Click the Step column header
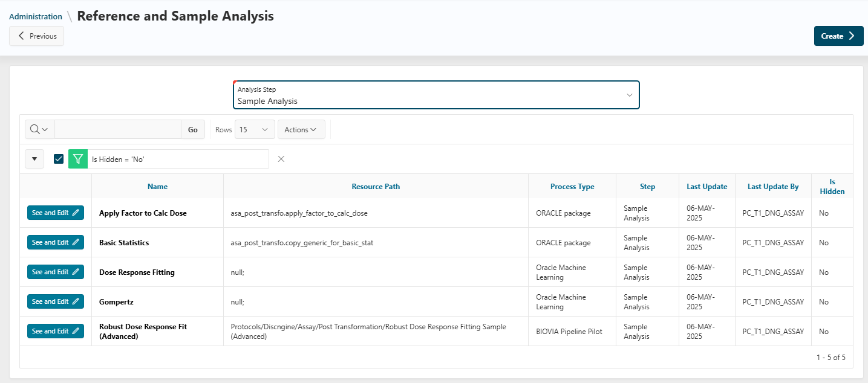The image size is (868, 383). pyautogui.click(x=647, y=187)
